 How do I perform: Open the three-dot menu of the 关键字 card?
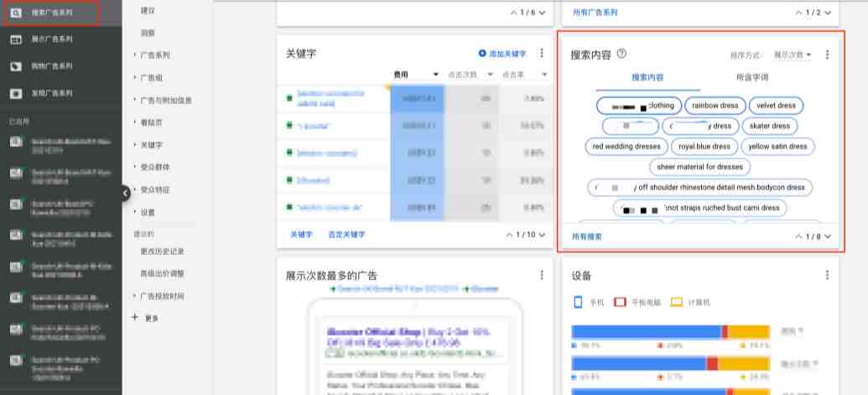pyautogui.click(x=542, y=54)
